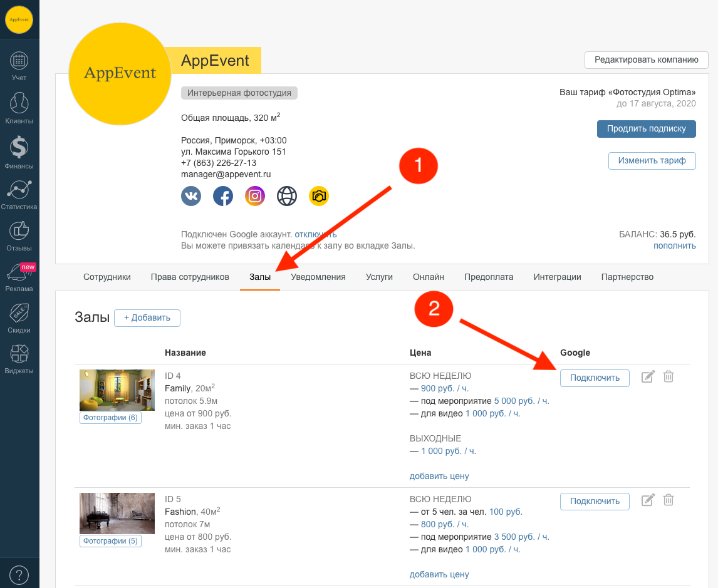Click the отключить Google account link
This screenshot has width=718, height=588.
[x=316, y=234]
